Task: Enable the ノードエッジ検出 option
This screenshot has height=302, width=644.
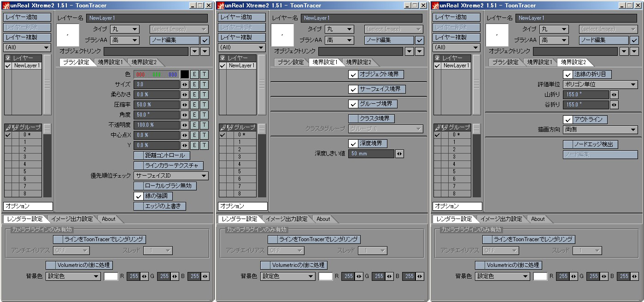Action: coord(591,144)
